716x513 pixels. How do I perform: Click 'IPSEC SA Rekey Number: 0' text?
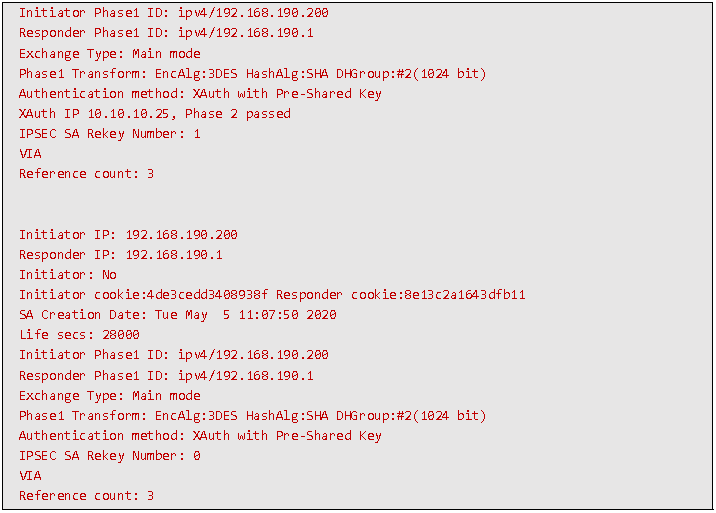(110, 456)
